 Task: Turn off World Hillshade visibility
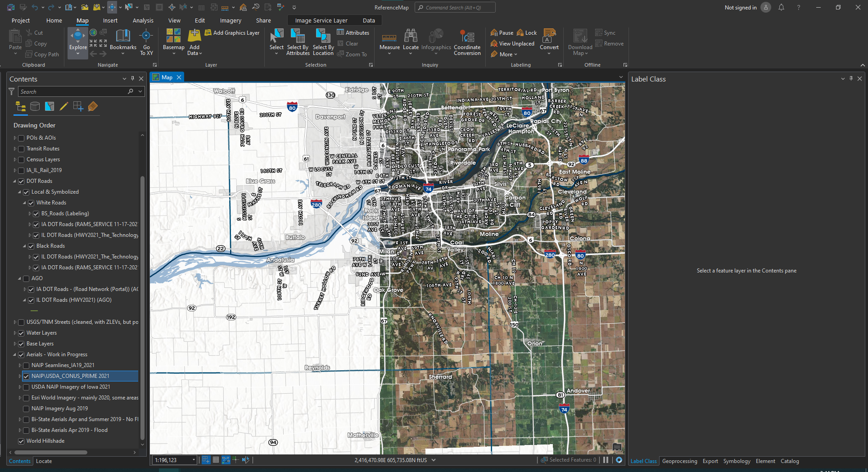(21, 441)
